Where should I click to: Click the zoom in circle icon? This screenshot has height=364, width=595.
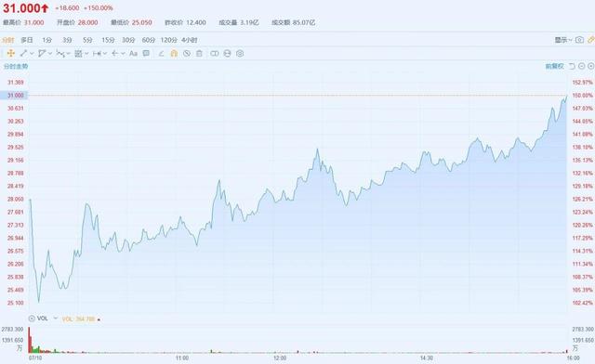coord(591,66)
